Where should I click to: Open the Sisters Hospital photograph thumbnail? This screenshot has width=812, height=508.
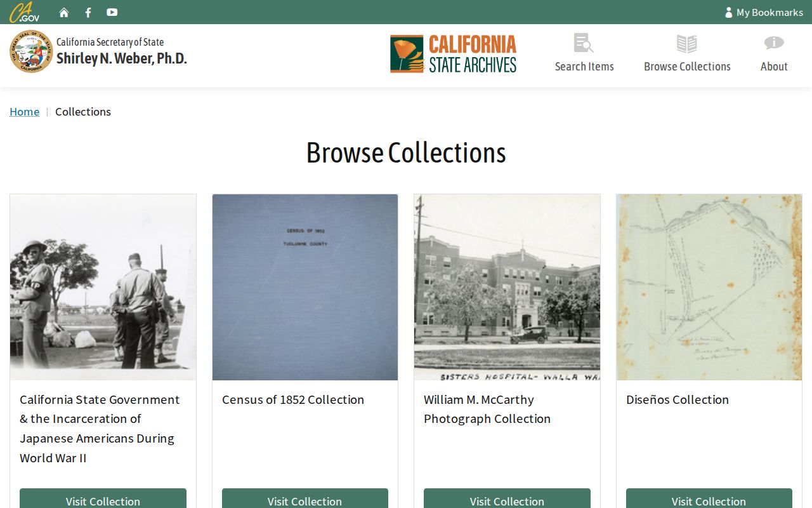(x=507, y=287)
